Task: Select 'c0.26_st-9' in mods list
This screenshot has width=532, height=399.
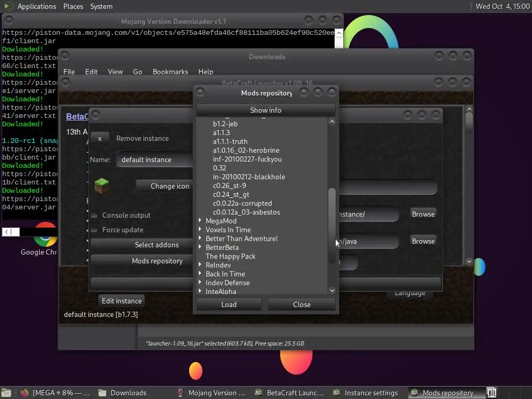Action: click(x=229, y=185)
